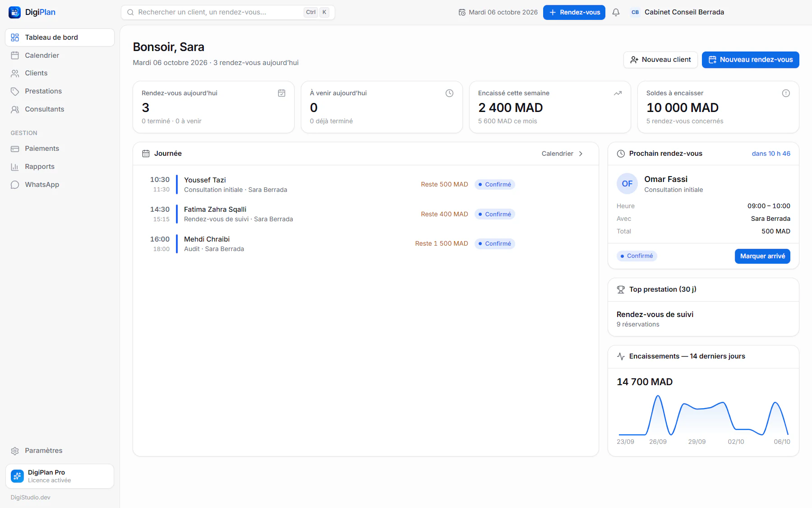This screenshot has width=812, height=508.
Task: Open Youssef Tazi 10:30 appointment
Action: [366, 185]
